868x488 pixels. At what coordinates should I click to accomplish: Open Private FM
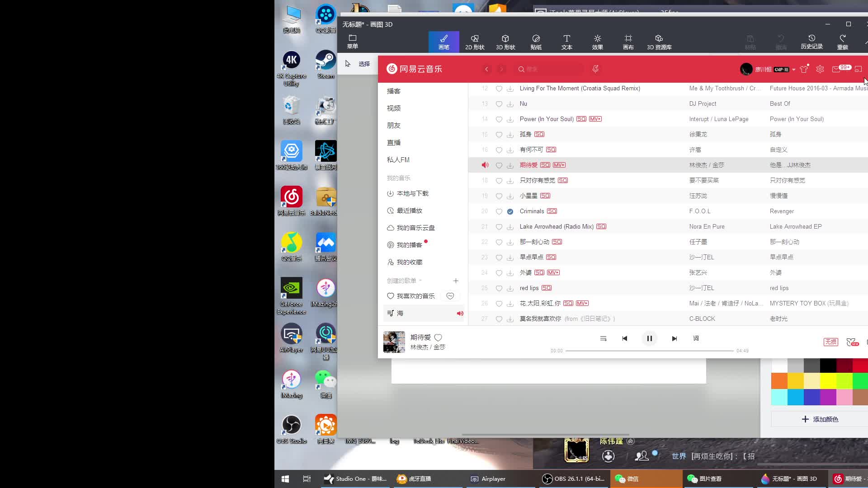(398, 160)
